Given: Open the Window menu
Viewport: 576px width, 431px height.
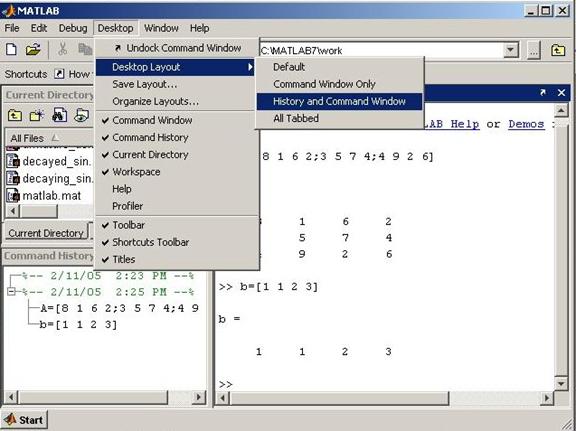Looking at the screenshot, I should (161, 28).
